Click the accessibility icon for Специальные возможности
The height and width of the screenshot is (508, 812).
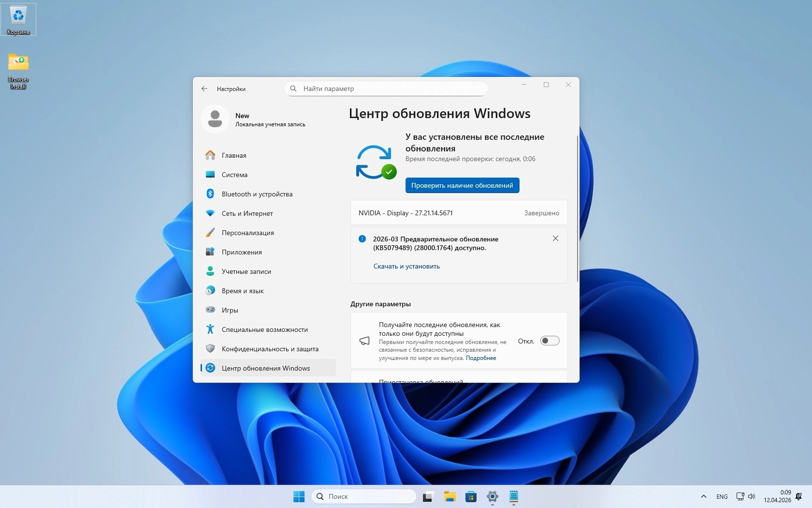point(210,329)
